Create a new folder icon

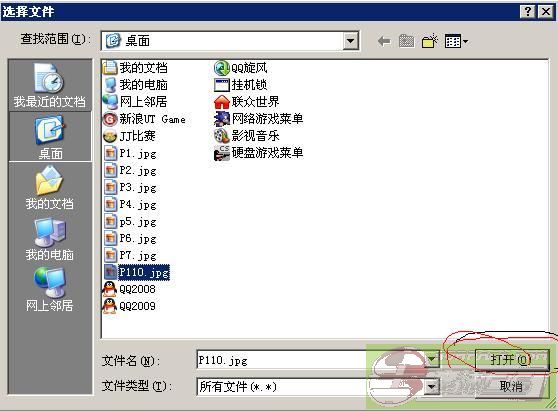click(x=430, y=41)
